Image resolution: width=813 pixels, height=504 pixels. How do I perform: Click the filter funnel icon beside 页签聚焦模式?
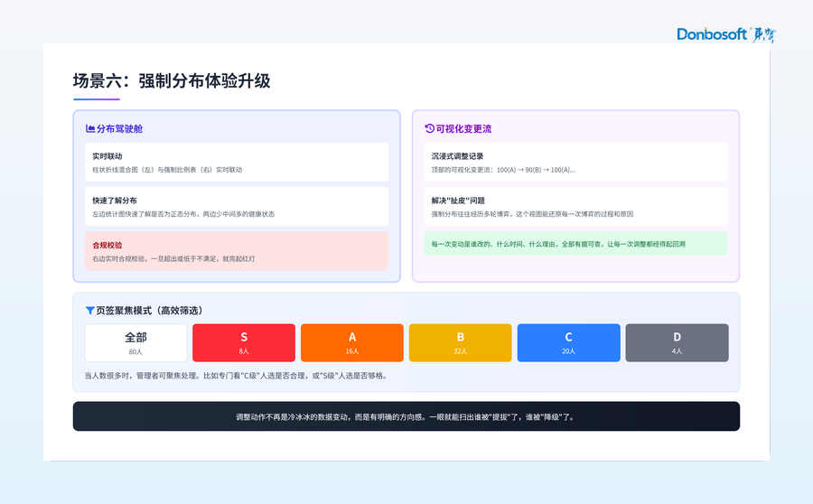[x=89, y=311]
